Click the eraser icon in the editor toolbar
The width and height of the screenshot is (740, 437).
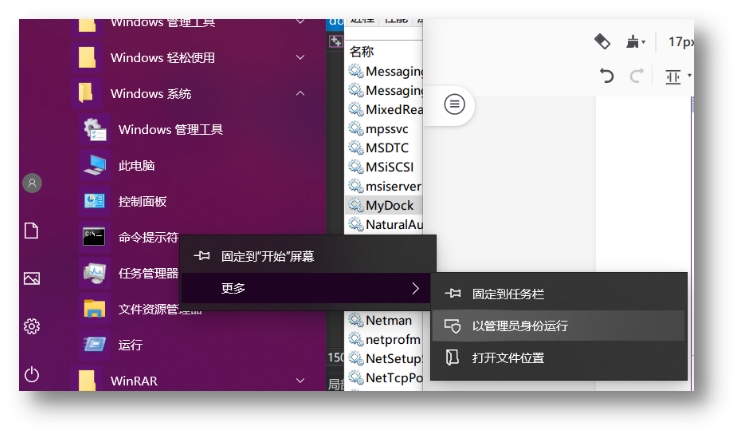602,42
